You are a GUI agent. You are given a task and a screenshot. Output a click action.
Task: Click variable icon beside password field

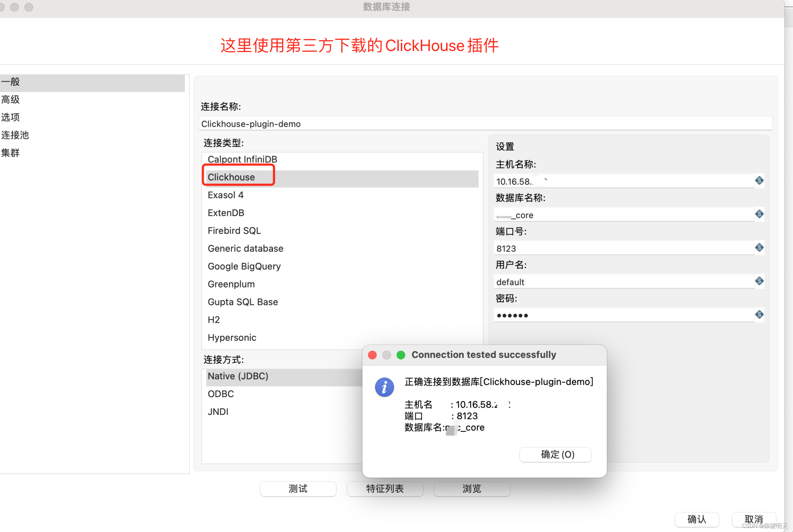tap(759, 315)
